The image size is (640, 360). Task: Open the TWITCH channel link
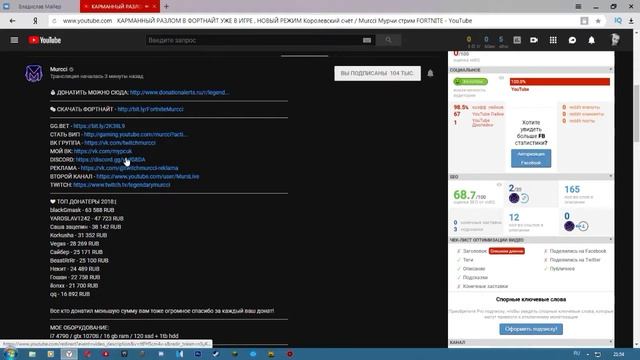coord(122,185)
